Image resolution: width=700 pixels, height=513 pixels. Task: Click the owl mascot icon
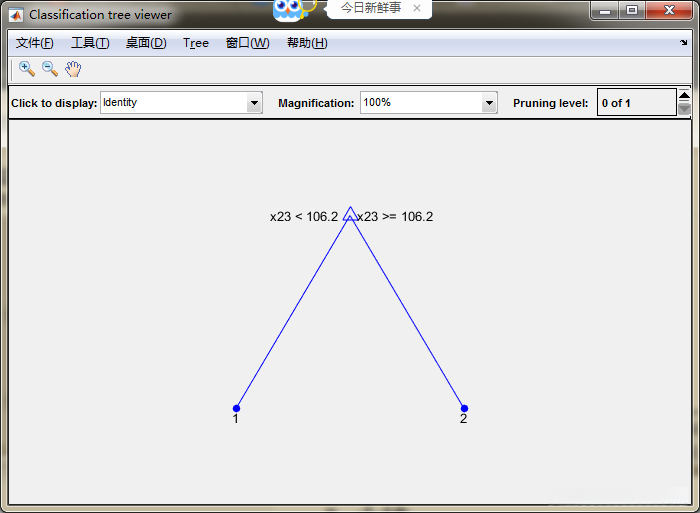[x=288, y=10]
